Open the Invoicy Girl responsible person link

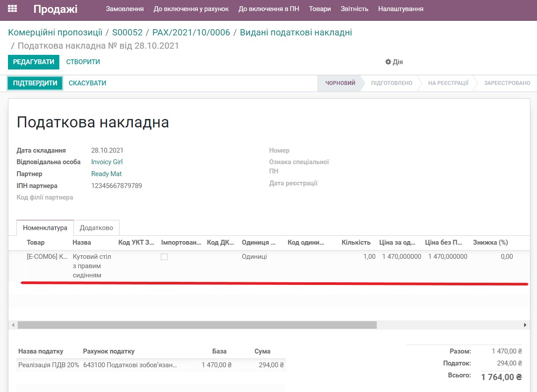coord(107,162)
